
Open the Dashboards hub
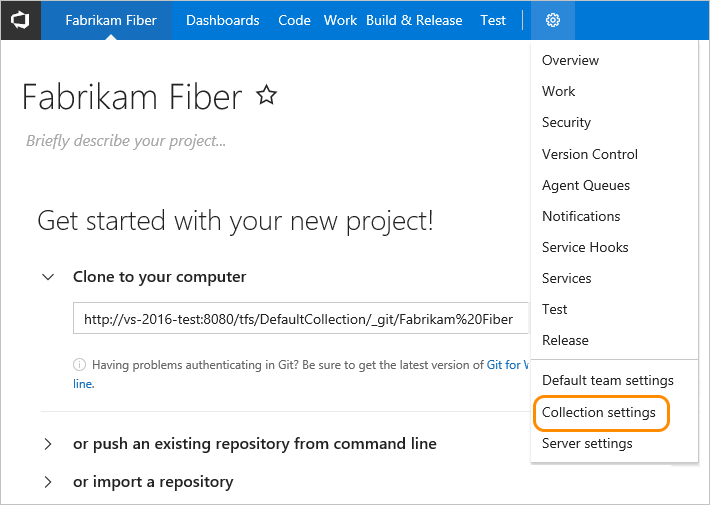(x=222, y=20)
